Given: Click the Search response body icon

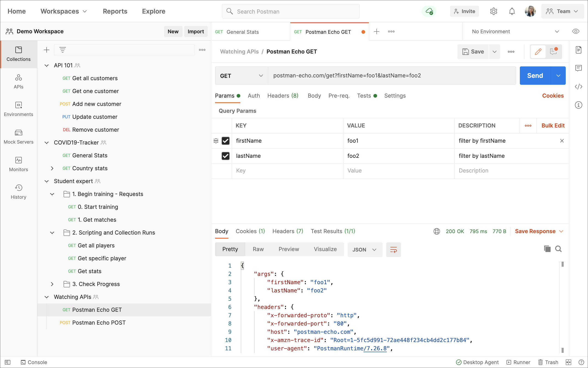Looking at the screenshot, I should coord(558,249).
